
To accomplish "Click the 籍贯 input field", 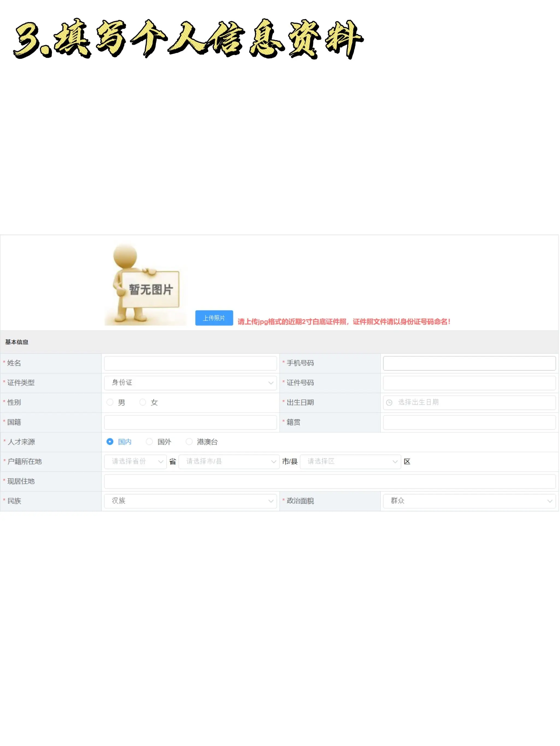I will 470,422.
